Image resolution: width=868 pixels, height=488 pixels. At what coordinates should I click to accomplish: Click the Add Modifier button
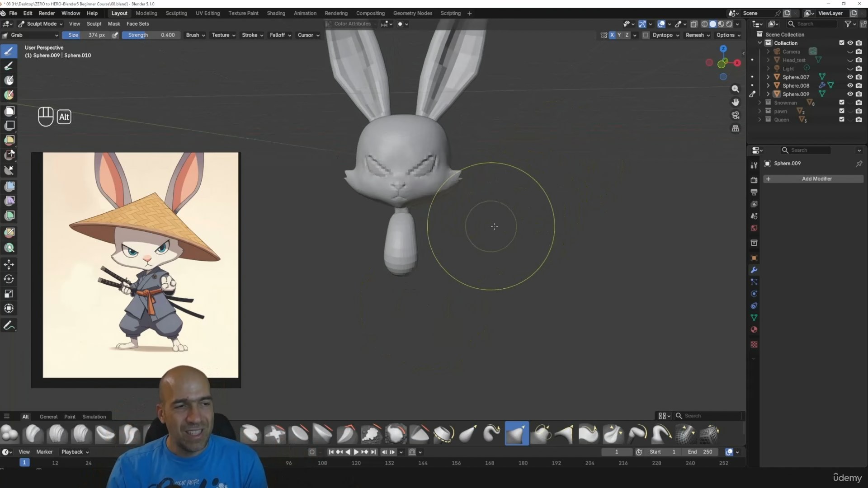tap(813, 179)
